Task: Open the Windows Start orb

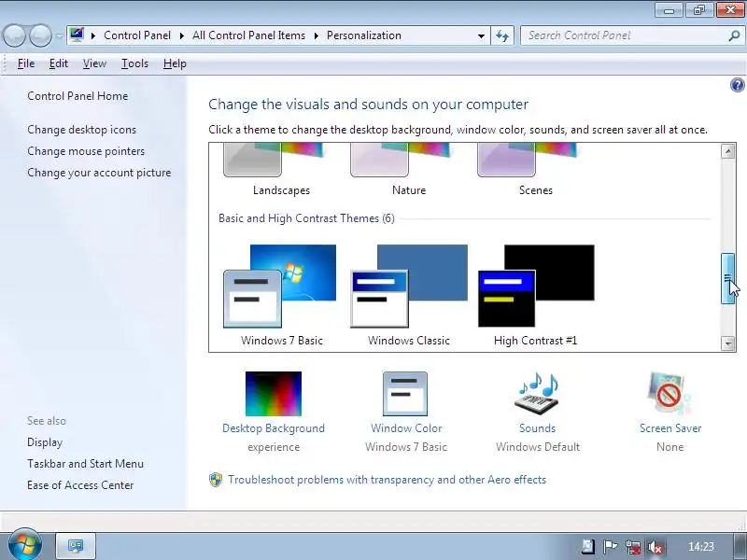Action: click(24, 544)
